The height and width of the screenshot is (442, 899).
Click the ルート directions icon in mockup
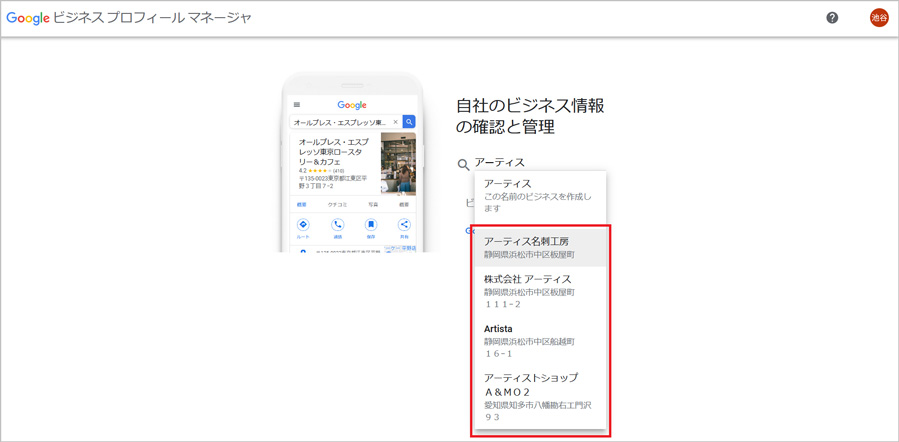302,224
